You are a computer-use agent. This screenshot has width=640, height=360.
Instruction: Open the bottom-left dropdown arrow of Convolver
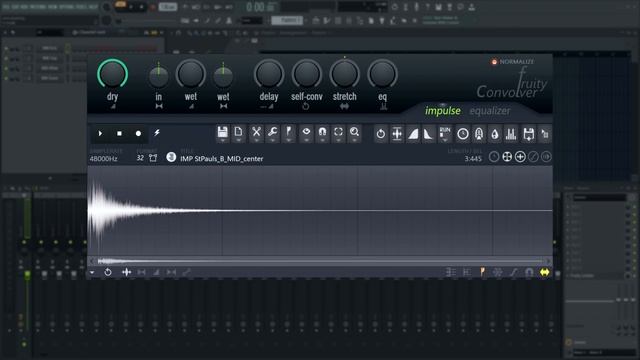92,272
